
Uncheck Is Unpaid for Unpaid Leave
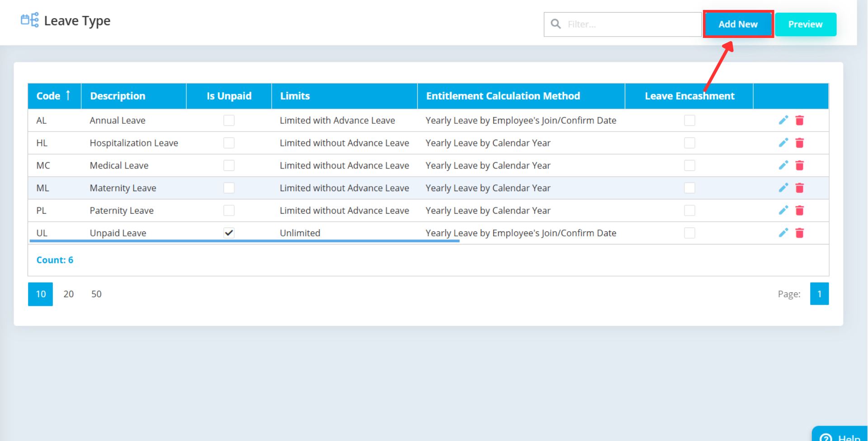click(x=229, y=233)
